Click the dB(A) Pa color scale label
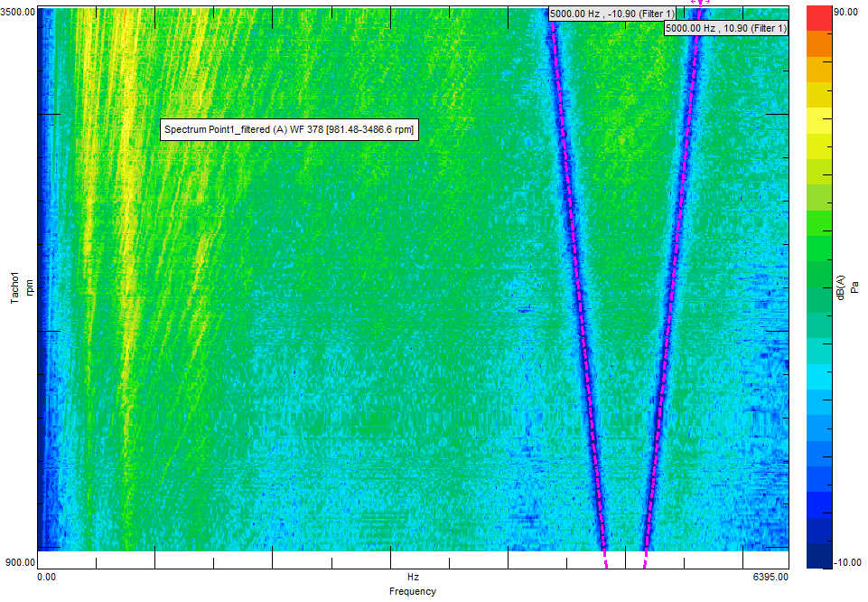Image resolution: width=868 pixels, height=602 pixels. [x=847, y=287]
